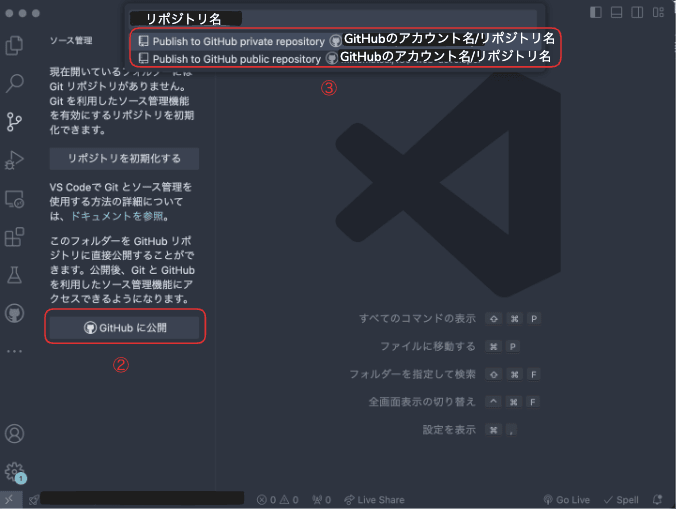Click errors and warnings status indicator

tap(277, 500)
